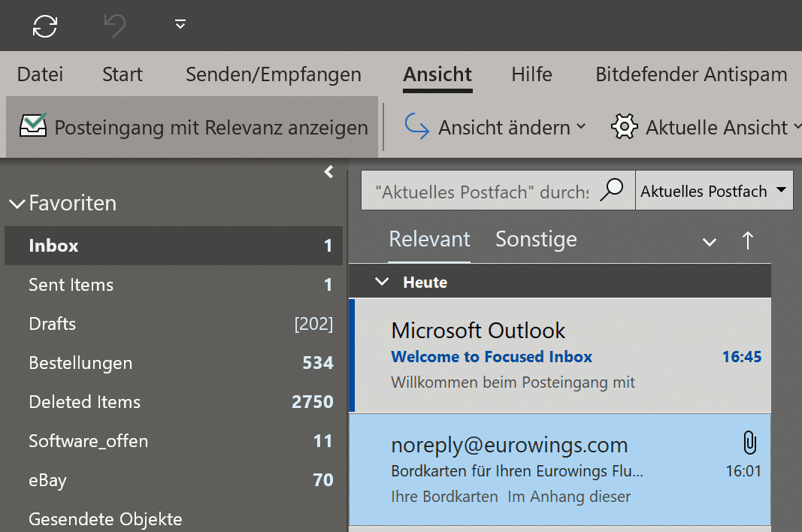The height and width of the screenshot is (532, 802).
Task: Click the 11 count beside Software_offen
Action: pos(322,441)
